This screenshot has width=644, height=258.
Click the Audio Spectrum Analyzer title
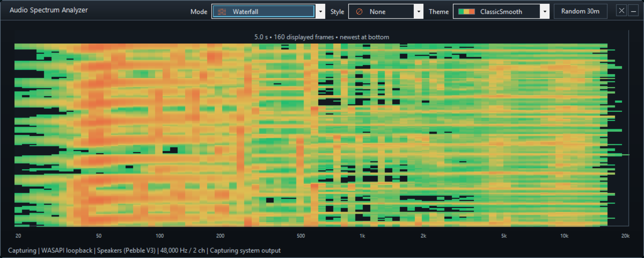coord(49,10)
